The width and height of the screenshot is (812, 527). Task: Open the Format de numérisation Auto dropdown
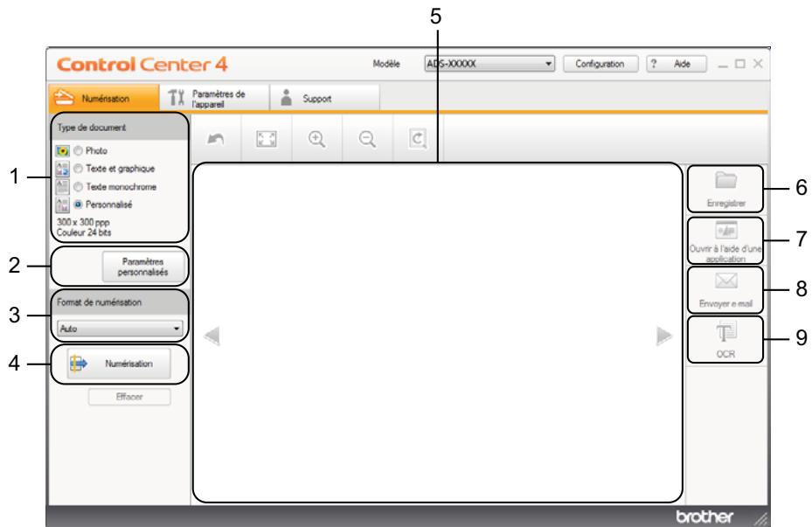[120, 329]
